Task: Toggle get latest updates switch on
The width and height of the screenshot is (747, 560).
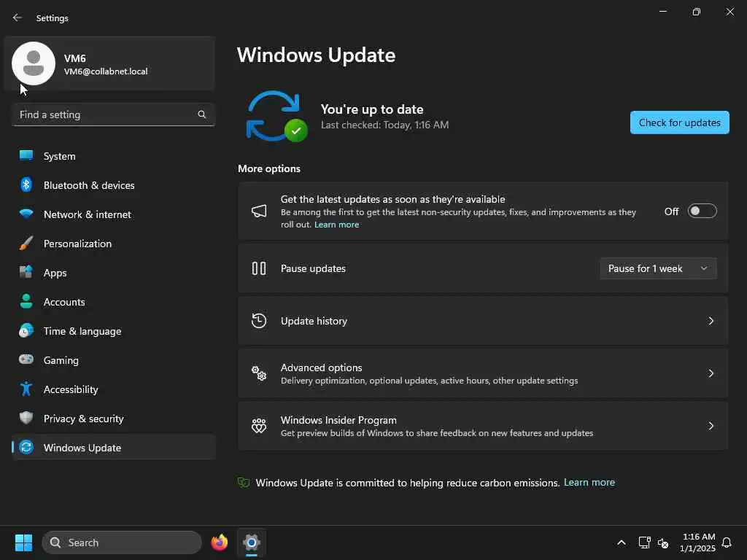Action: (x=703, y=211)
